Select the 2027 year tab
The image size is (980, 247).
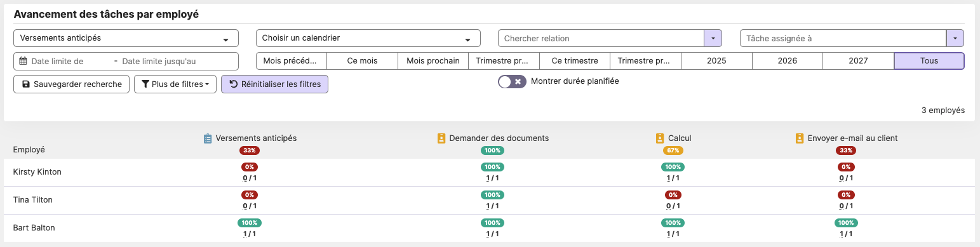tap(859, 61)
